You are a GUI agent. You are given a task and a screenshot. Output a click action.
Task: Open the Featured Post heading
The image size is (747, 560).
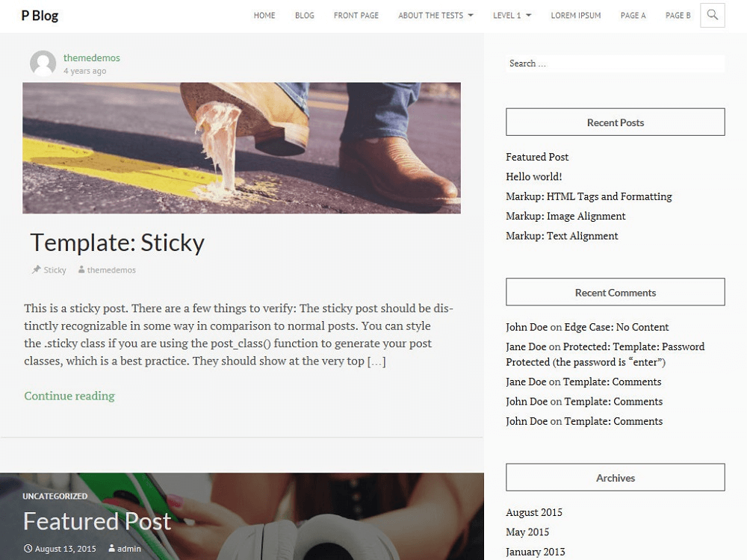97,521
